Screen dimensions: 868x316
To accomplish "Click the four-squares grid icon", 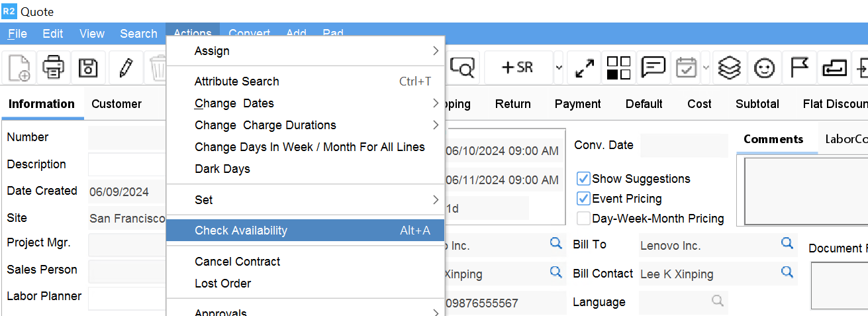I will [x=618, y=68].
